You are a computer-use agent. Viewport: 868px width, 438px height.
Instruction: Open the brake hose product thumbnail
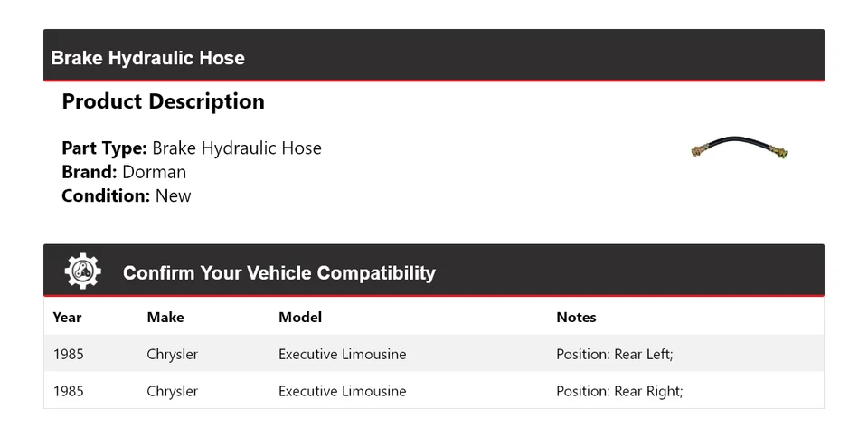click(739, 148)
